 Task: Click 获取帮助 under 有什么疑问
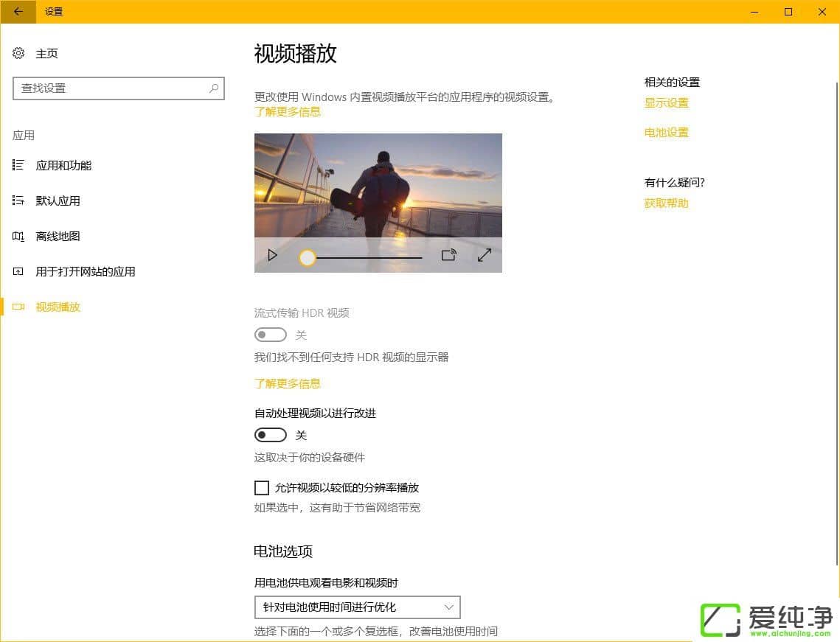665,203
